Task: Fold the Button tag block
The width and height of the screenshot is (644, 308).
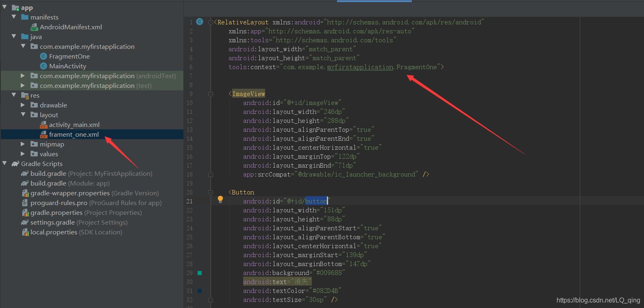Action: [211, 192]
